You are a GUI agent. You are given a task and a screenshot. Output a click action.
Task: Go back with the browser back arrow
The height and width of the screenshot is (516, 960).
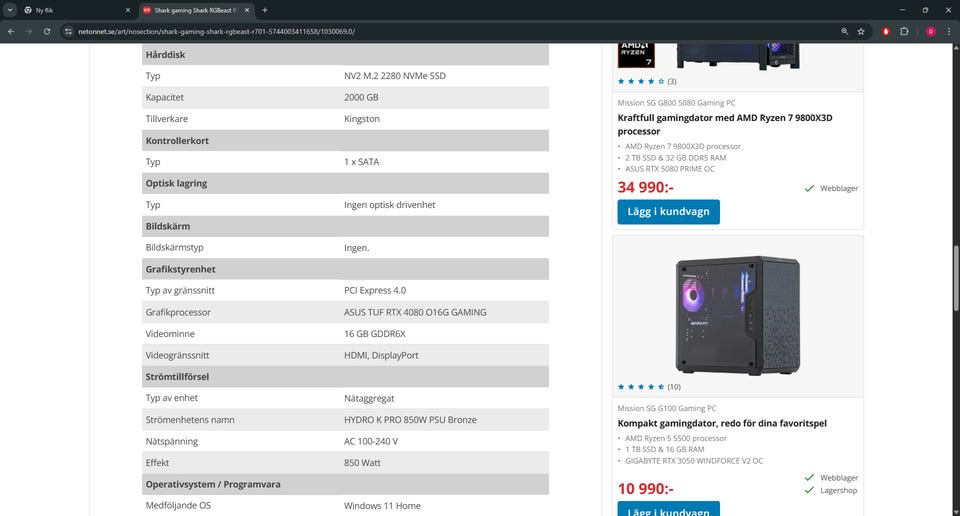pyautogui.click(x=11, y=31)
